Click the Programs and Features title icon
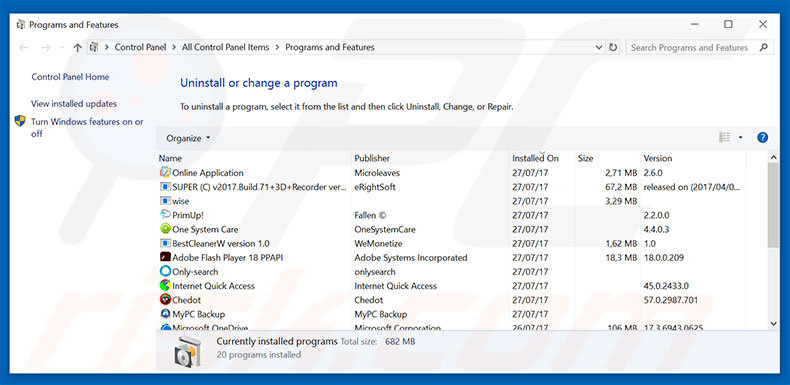790x385 pixels. (21, 24)
